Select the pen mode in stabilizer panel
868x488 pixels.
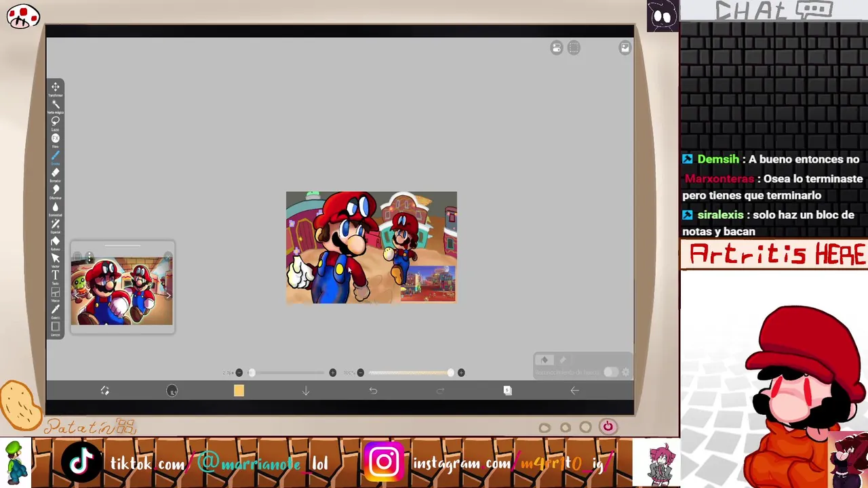(x=562, y=360)
